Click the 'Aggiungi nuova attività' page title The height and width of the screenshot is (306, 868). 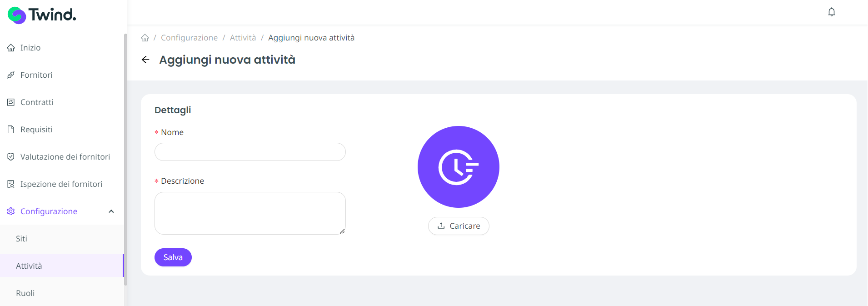[x=227, y=60]
